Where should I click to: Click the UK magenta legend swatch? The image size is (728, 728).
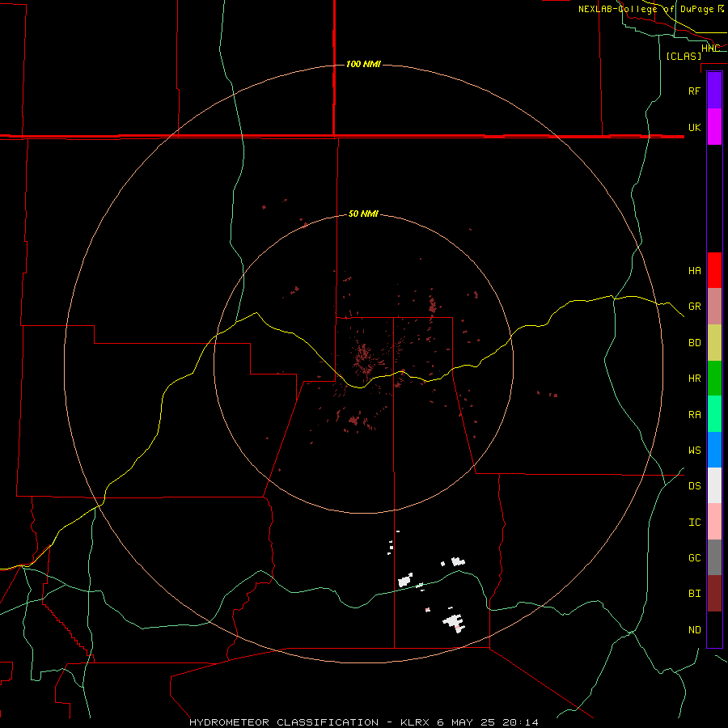pyautogui.click(x=714, y=127)
